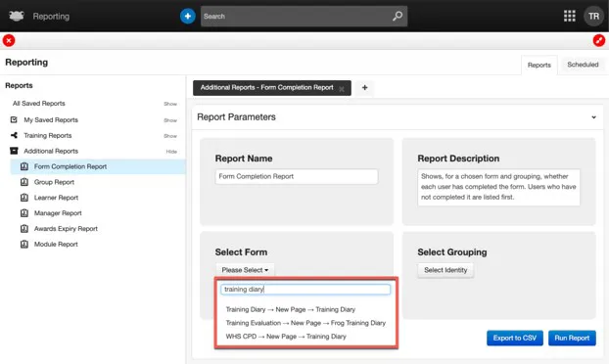609x364 pixels.
Task: Open Manager Report in sidebar
Action: [x=58, y=213]
